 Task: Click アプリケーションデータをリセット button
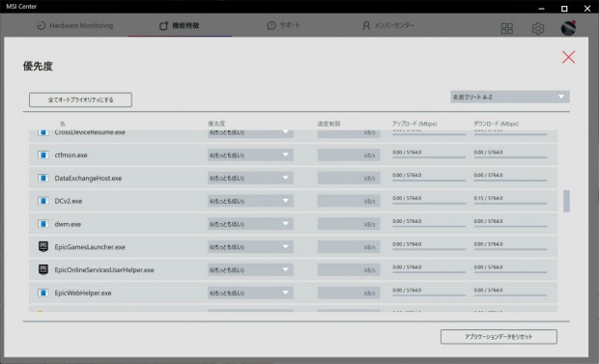pos(499,337)
